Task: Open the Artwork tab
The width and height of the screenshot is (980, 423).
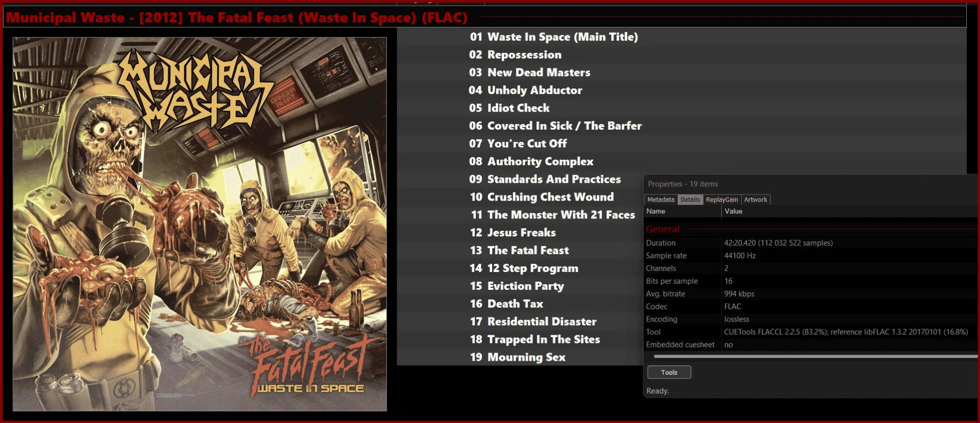Action: (x=755, y=200)
